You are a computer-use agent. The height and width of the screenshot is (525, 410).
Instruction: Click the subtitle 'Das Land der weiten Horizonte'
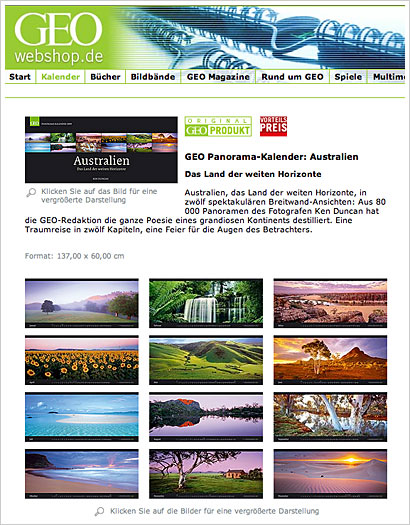(x=253, y=174)
